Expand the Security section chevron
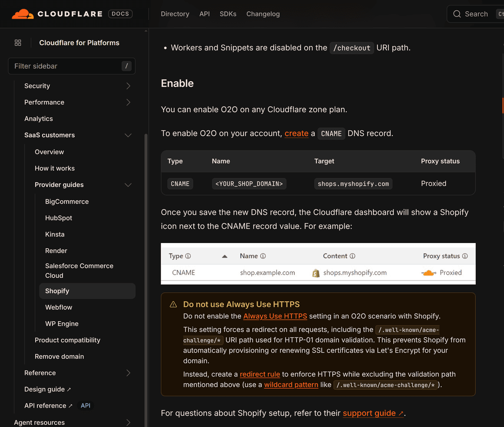Screen dimensions: 504x427 coord(128,86)
